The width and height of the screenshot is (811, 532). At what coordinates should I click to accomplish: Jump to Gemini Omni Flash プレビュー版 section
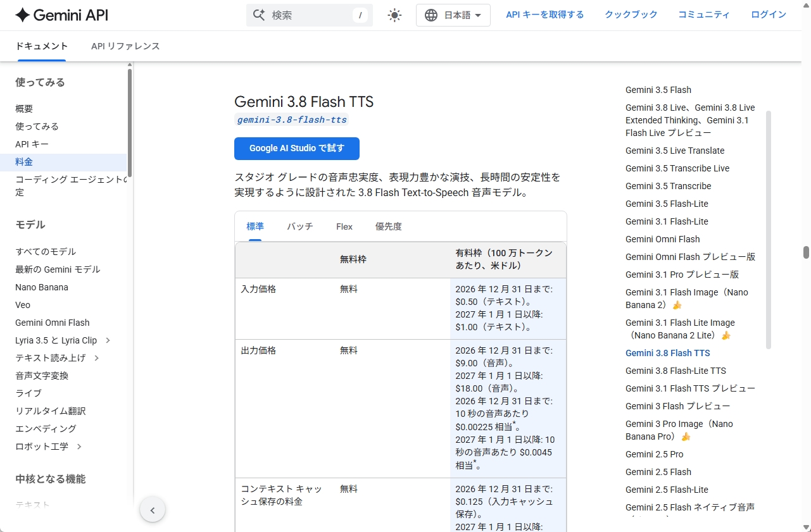coord(690,257)
